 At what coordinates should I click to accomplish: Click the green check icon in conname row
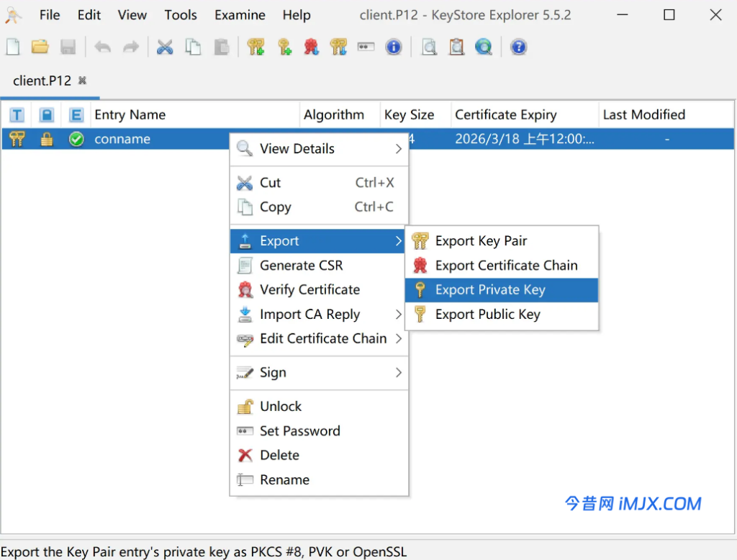76,139
